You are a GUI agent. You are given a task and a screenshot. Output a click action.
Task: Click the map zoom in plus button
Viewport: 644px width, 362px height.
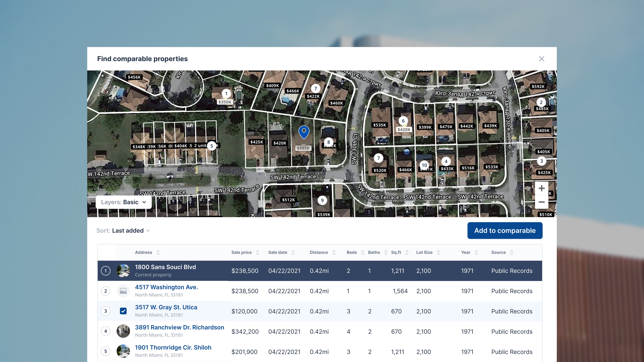point(541,188)
